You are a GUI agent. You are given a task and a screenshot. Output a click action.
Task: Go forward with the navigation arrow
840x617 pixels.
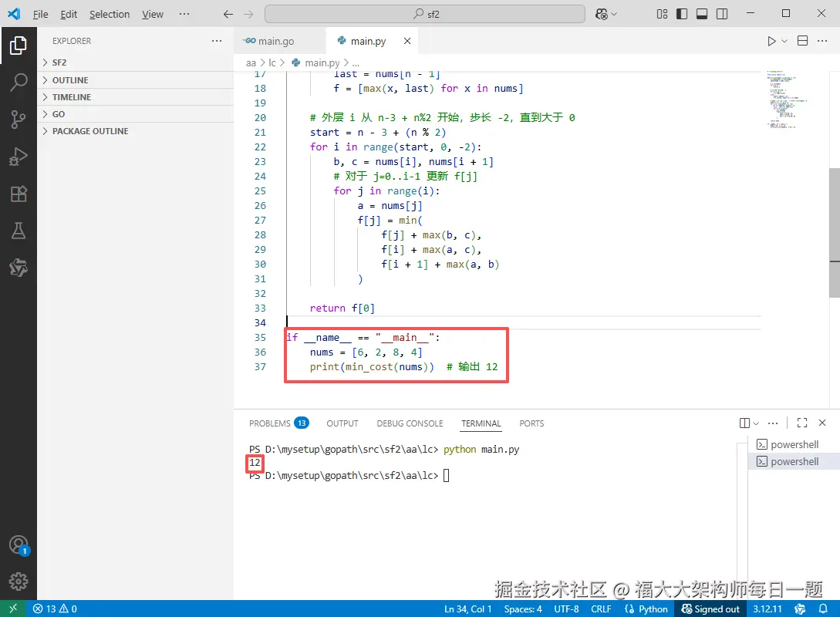(248, 14)
